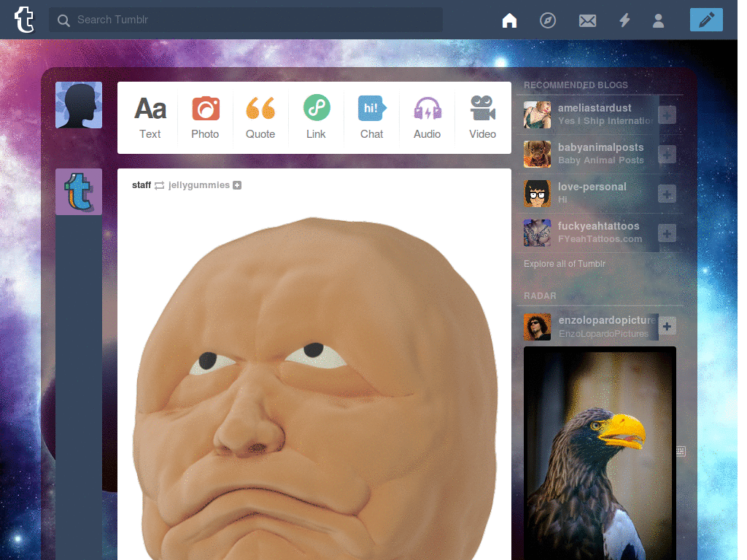Open babyanimalposts blog
747x560 pixels.
pyautogui.click(x=601, y=147)
